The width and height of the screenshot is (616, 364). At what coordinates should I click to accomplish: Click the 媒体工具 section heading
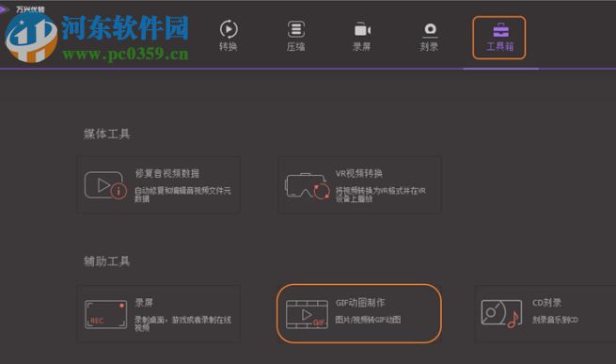(x=107, y=135)
